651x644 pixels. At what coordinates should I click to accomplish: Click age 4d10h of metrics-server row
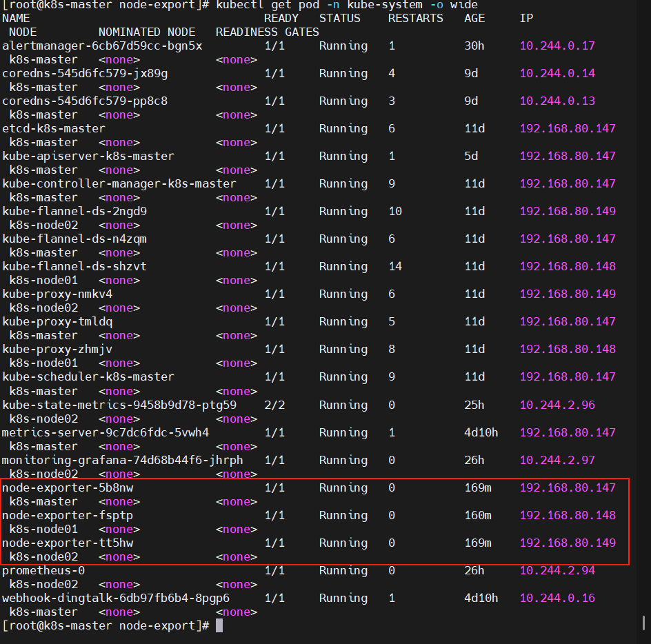point(481,432)
